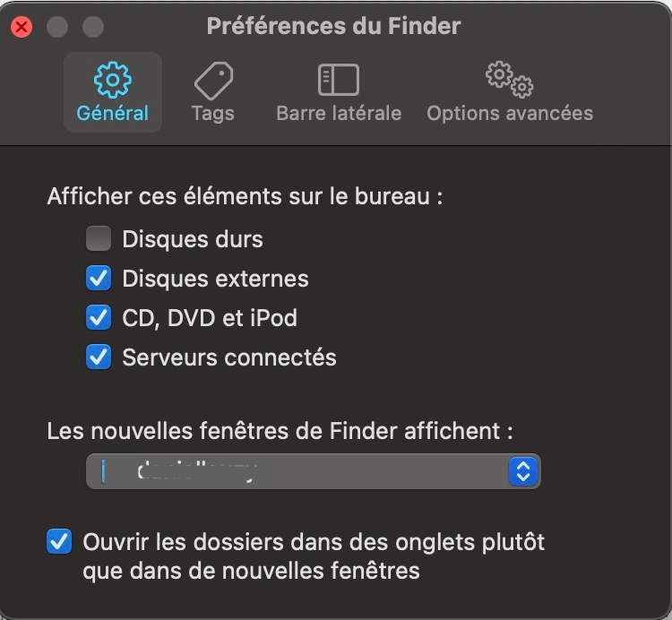Click the Options avancées double-gear icon

509,80
